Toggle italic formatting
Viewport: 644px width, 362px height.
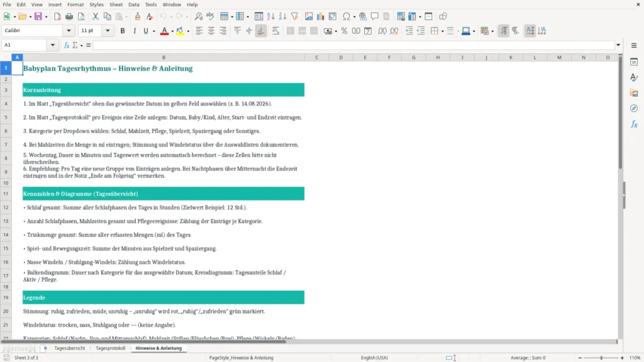(135, 31)
